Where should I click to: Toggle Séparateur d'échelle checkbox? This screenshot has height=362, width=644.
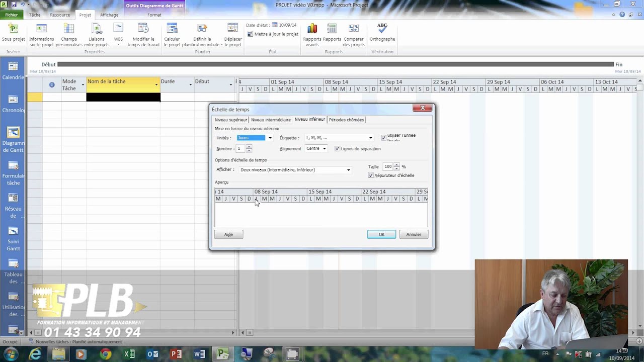tap(371, 175)
